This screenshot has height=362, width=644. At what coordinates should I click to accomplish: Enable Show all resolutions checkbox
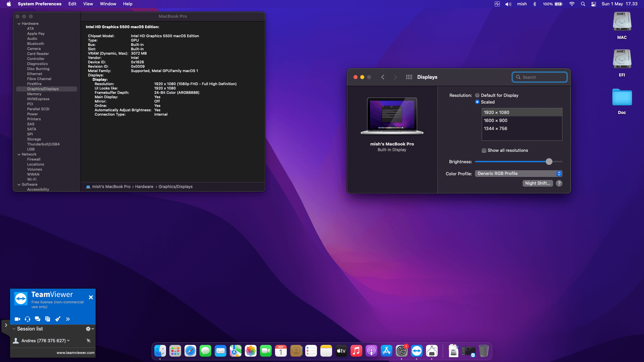pos(484,150)
